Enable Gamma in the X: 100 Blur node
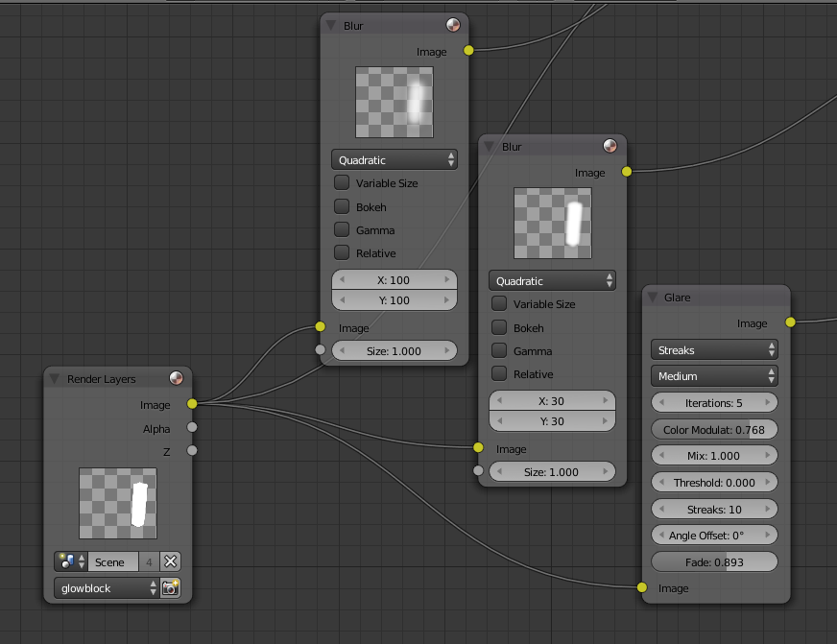The width and height of the screenshot is (837, 644). tap(342, 229)
